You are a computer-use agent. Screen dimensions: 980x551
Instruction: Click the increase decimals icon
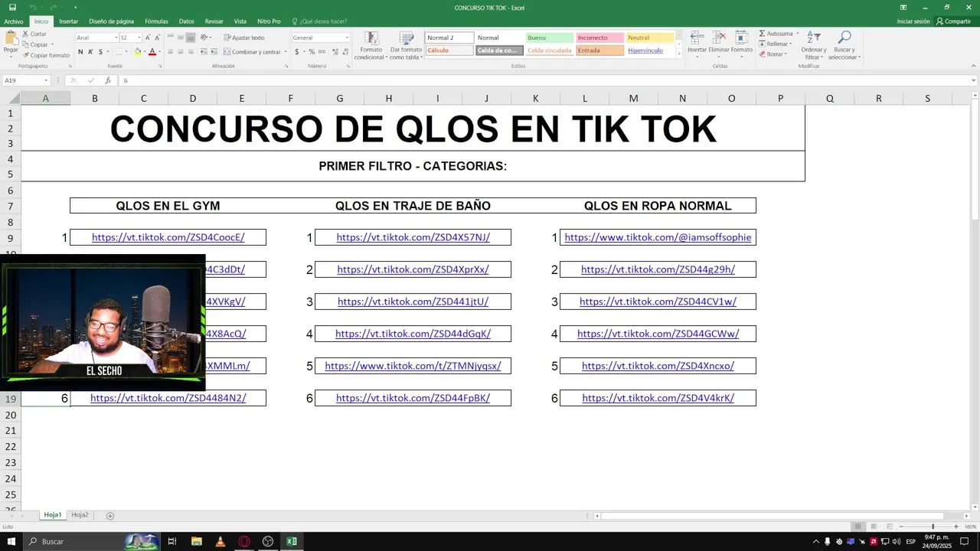[334, 52]
